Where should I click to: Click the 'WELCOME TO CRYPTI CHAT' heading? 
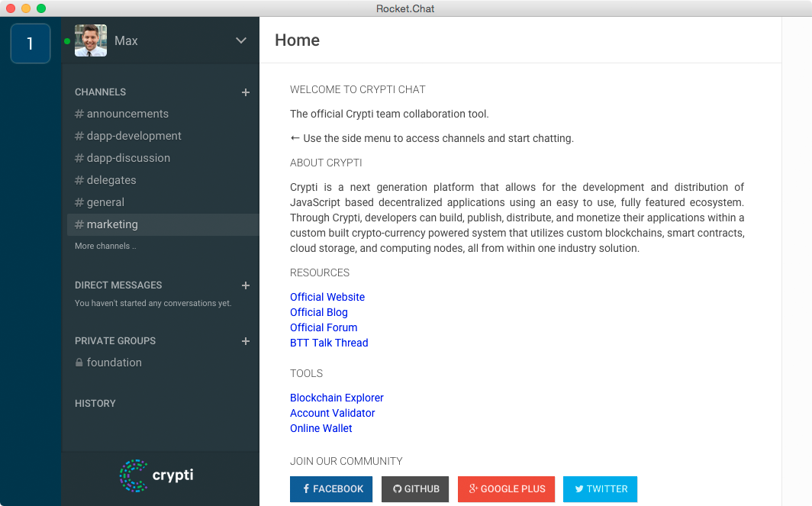click(x=358, y=89)
